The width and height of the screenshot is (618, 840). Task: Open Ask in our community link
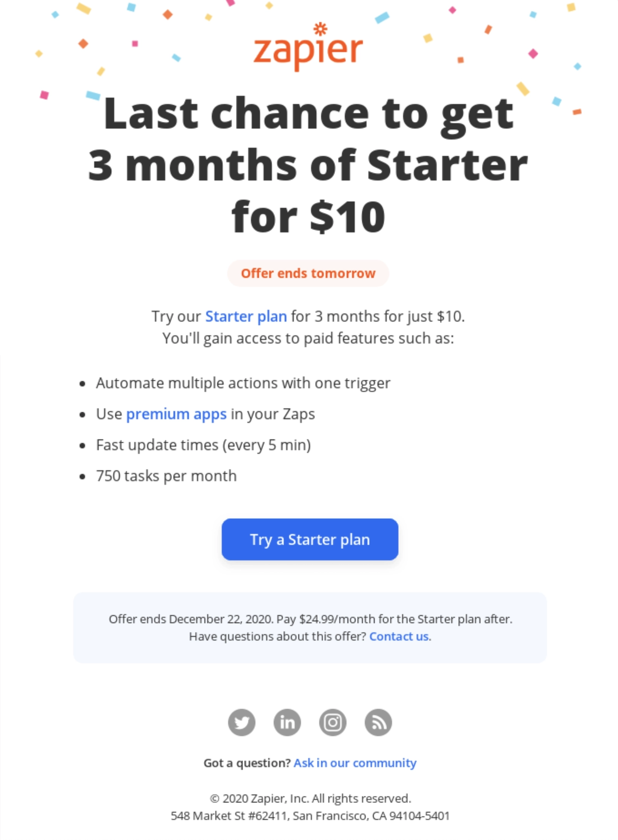point(355,763)
